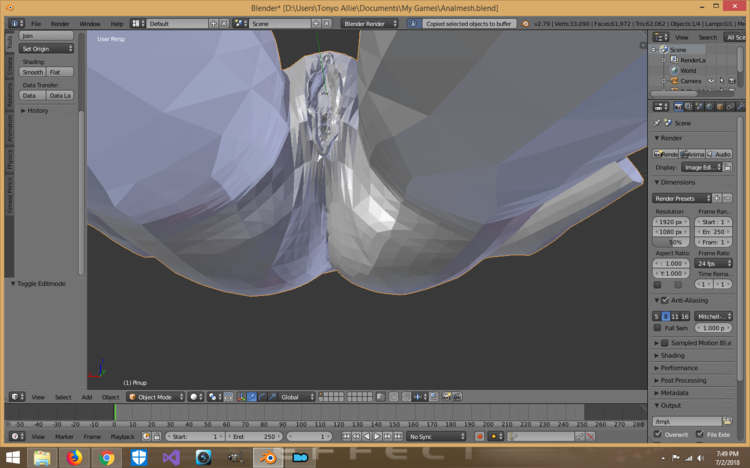Click the Timeline editor type icon
750x468 pixels.
17,436
